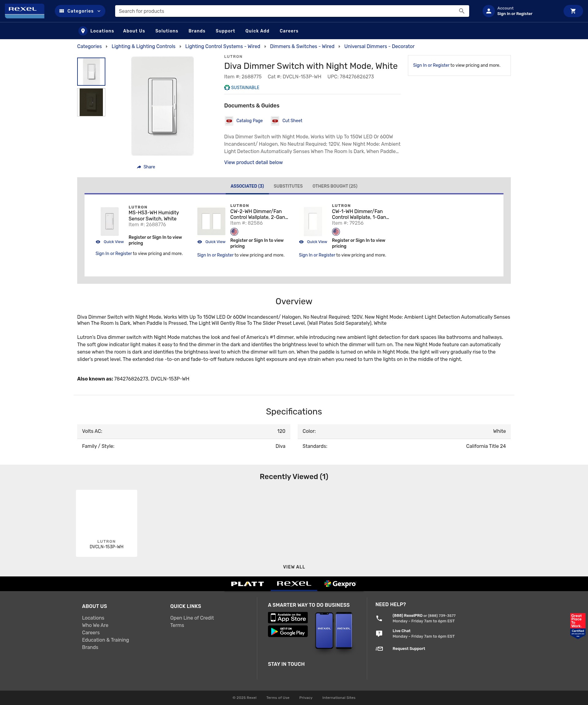Click the Share arrow icon
This screenshot has width=588, height=705.
click(139, 167)
